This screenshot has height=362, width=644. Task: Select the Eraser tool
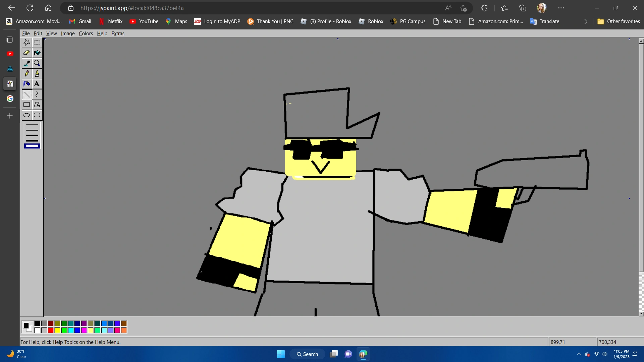27,53
